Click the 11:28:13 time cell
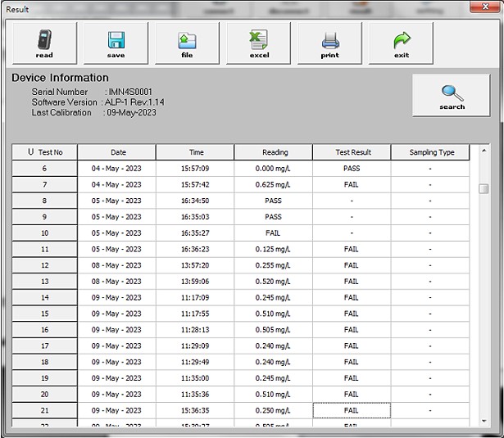Viewport: 504px width, 438px height. tap(195, 330)
